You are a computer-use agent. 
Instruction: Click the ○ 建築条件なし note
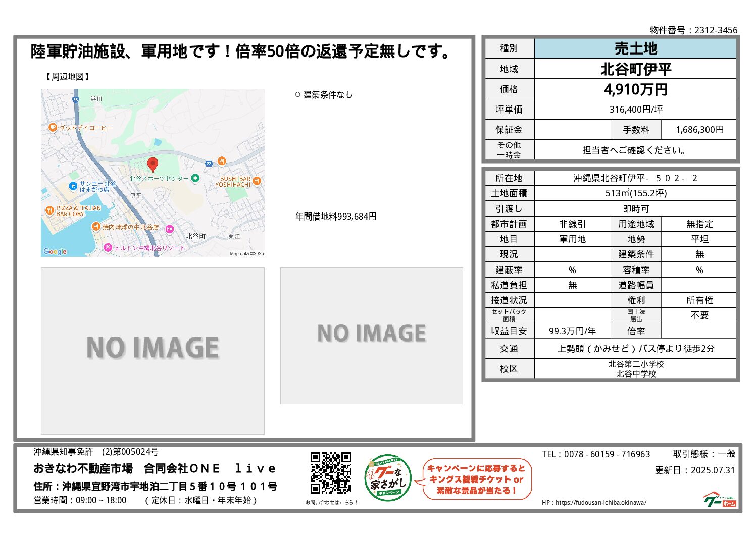point(324,95)
